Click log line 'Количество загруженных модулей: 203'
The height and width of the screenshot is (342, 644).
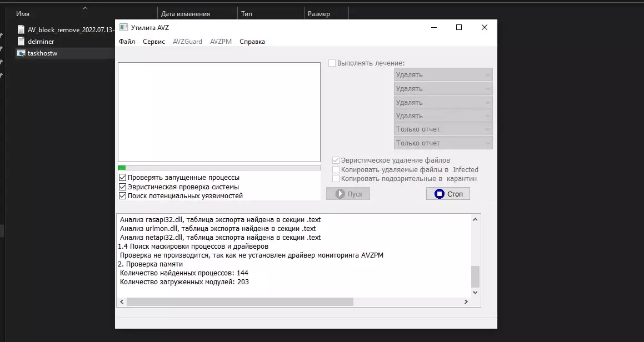(x=184, y=282)
